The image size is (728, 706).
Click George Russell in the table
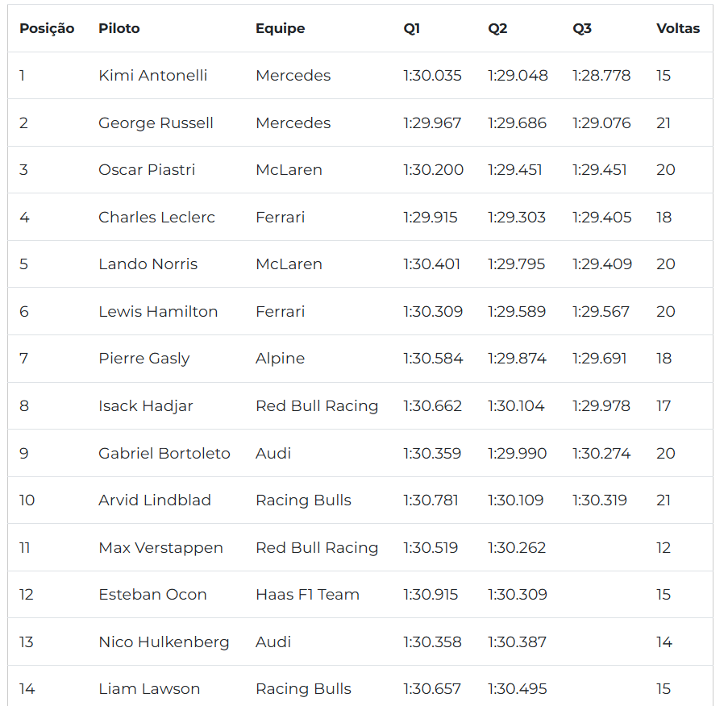[x=156, y=123]
